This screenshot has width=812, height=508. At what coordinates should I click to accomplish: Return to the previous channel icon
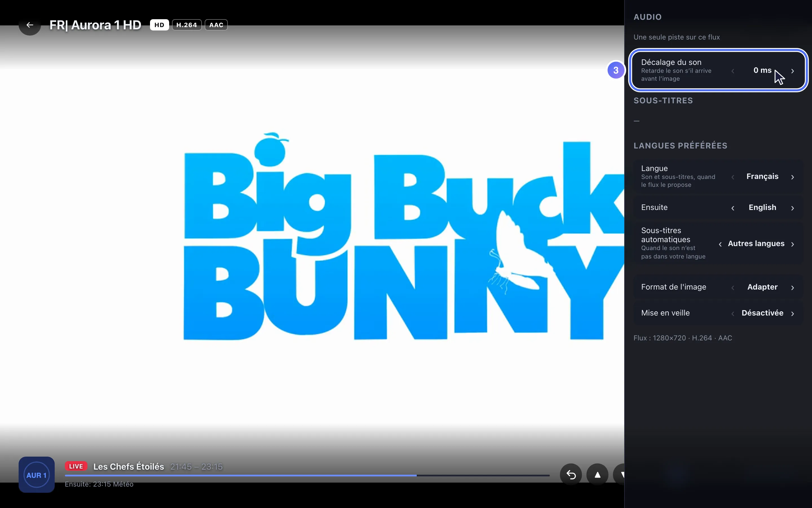[x=571, y=474]
